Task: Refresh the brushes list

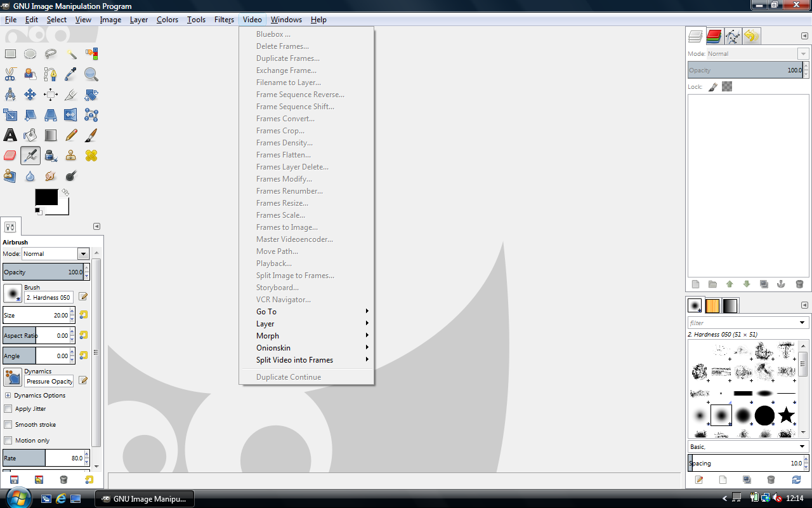Action: click(x=796, y=480)
